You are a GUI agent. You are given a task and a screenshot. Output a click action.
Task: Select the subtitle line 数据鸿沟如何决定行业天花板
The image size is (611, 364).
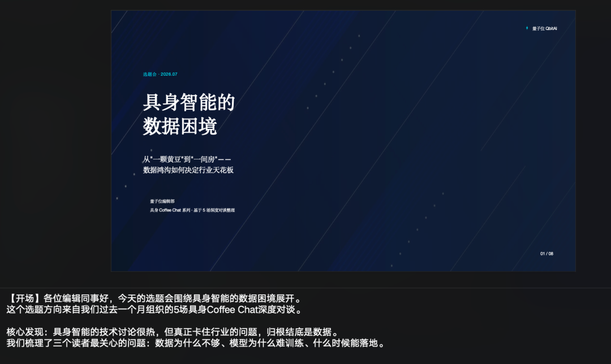[x=188, y=170]
